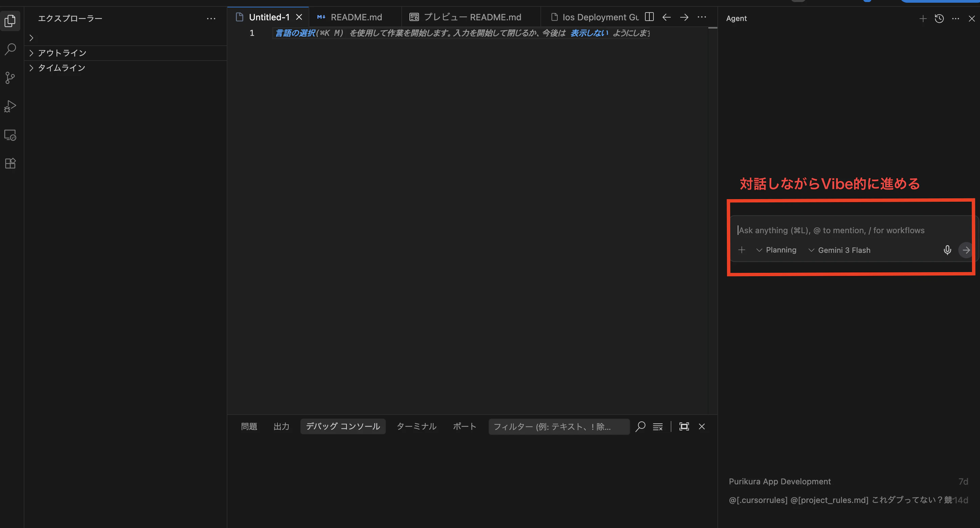Expand the タイムライン section

click(126, 68)
